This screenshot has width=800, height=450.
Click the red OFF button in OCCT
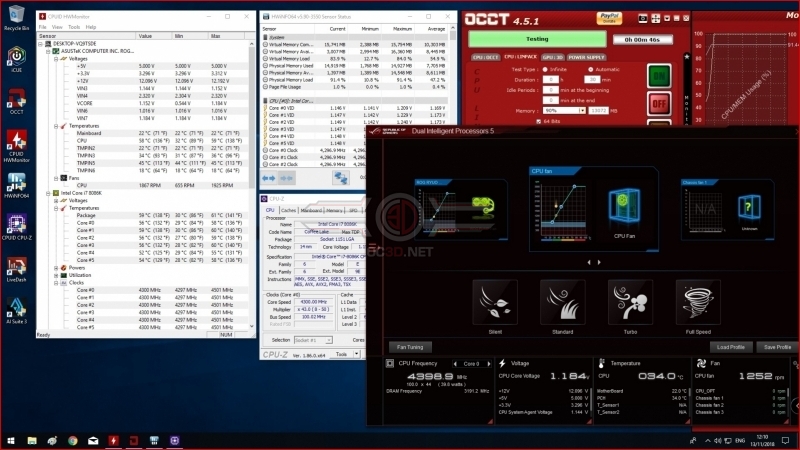pos(659,104)
